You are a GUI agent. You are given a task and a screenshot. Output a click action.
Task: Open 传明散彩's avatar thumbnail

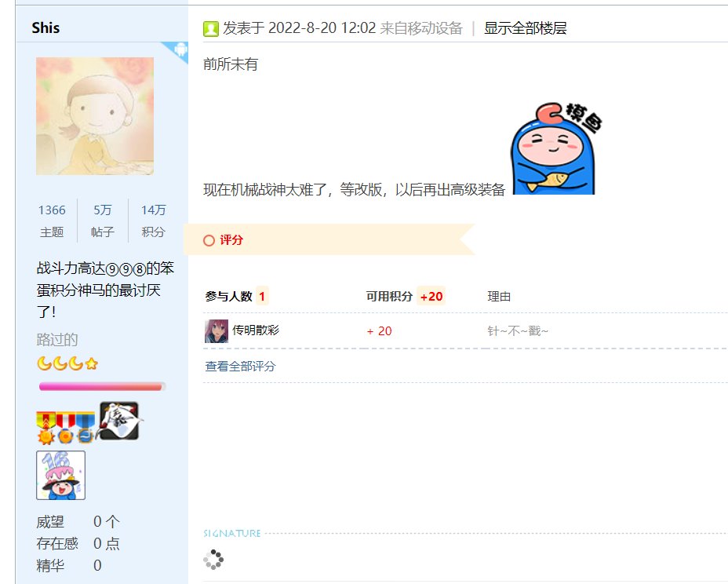click(x=217, y=331)
